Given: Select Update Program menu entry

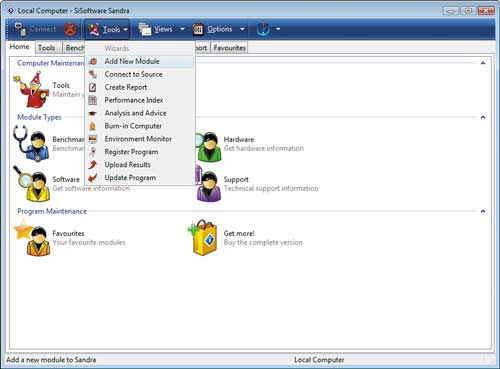Looking at the screenshot, I should [140, 178].
